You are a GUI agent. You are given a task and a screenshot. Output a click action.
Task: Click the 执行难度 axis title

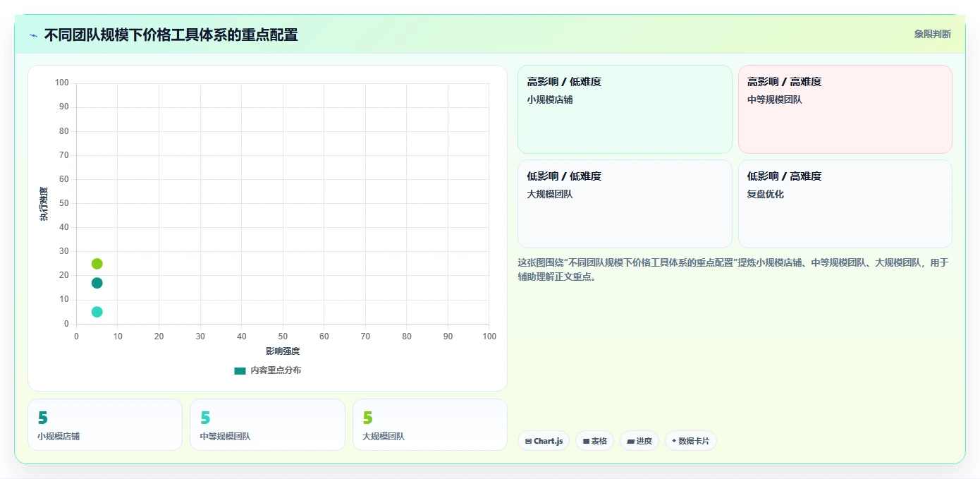(44, 204)
